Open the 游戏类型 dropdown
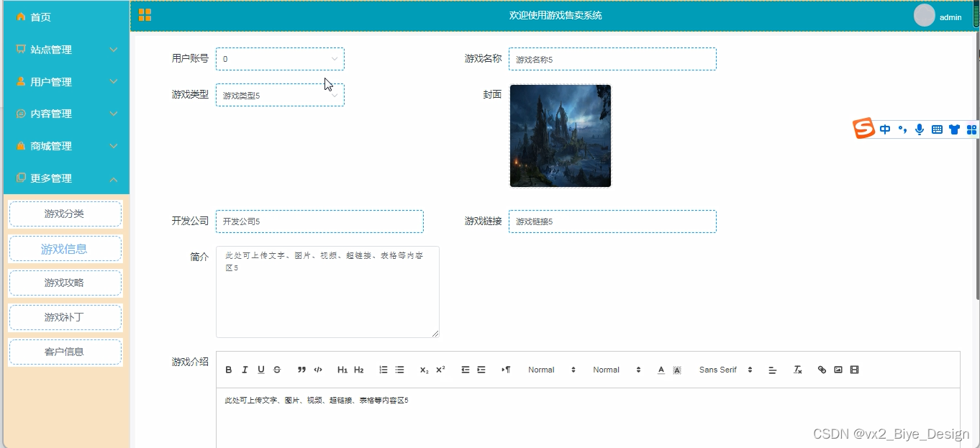The height and width of the screenshot is (448, 980). [280, 95]
